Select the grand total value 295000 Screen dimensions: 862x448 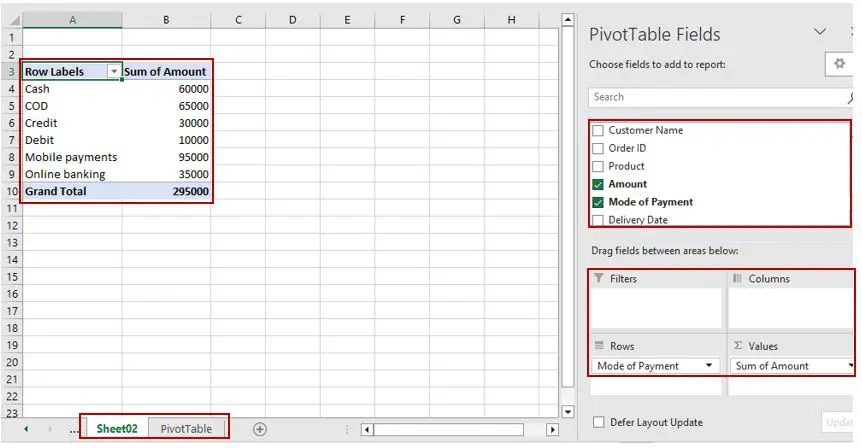coord(166,191)
